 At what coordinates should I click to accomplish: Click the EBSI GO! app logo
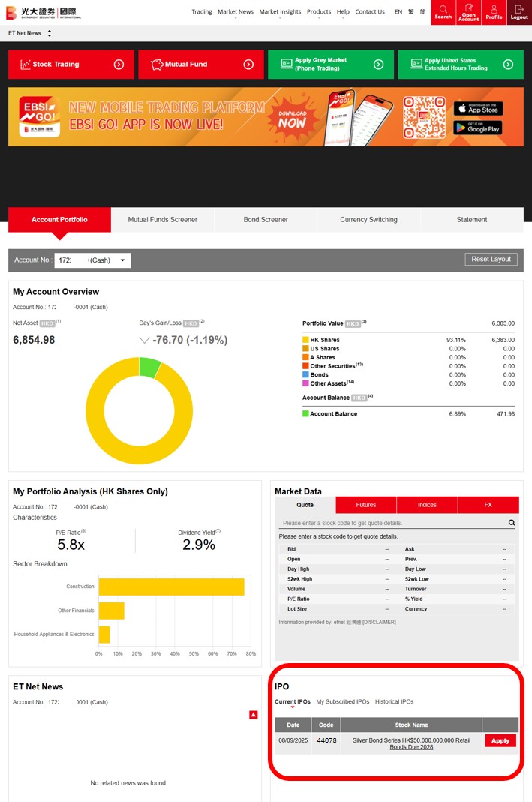pyautogui.click(x=39, y=116)
